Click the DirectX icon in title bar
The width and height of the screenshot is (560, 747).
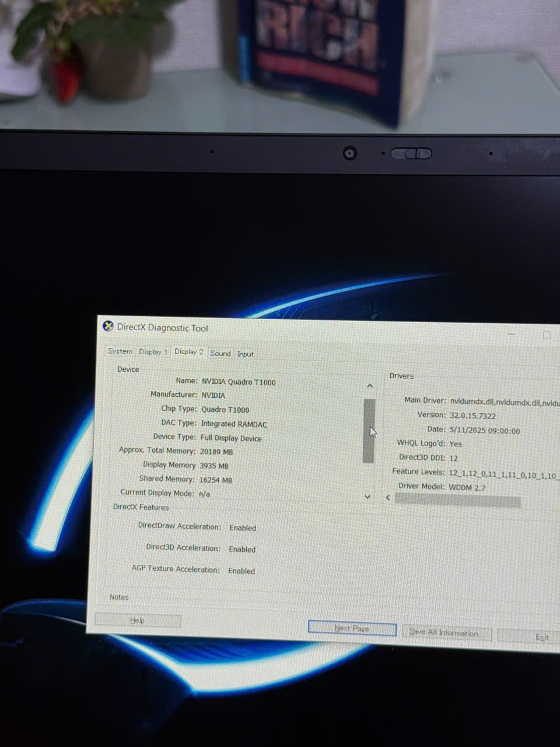(x=108, y=326)
